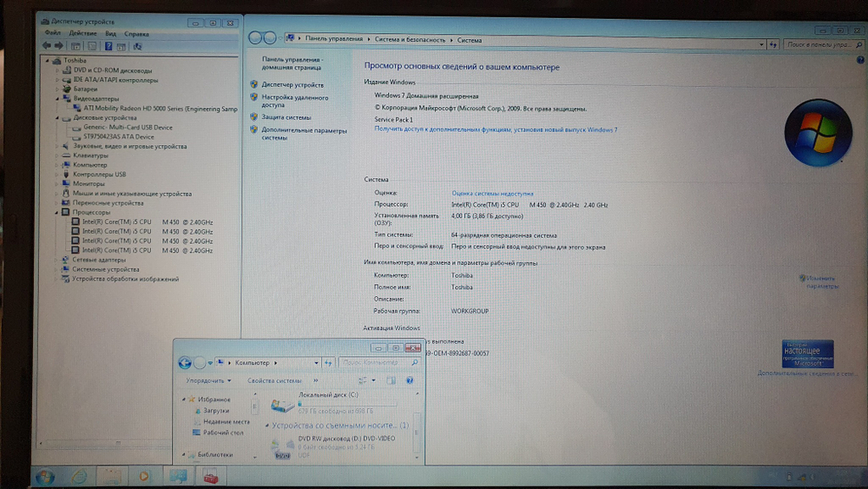This screenshot has width=868, height=489.
Task: Click Back button in Компьютер explorer window
Action: (185, 363)
